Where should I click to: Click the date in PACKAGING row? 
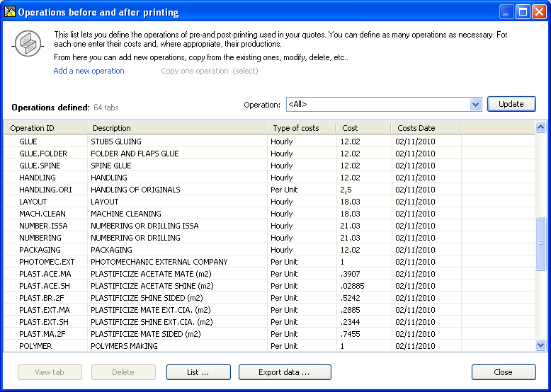click(415, 250)
